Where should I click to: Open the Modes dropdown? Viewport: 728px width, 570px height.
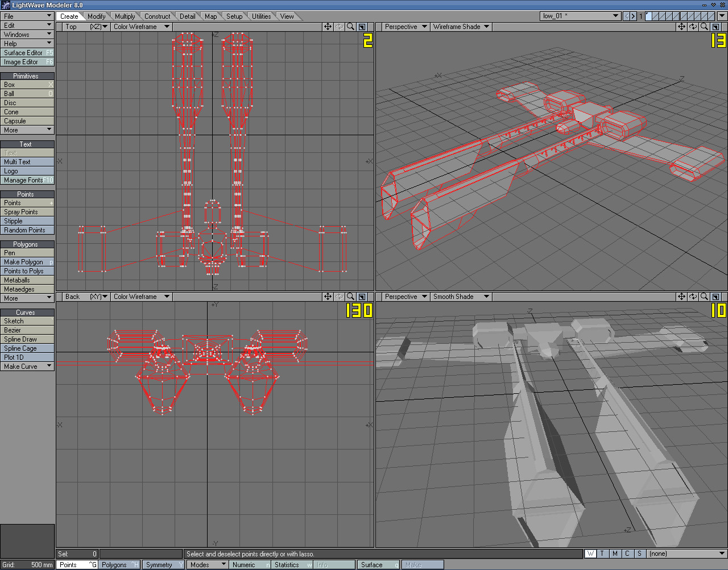208,565
